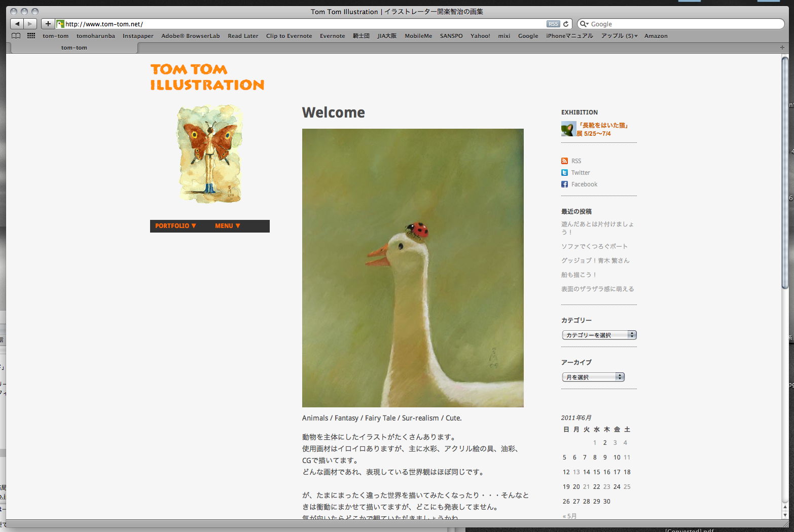
Task: Open the MENU dropdown in navigation bar
Action: [x=228, y=226]
